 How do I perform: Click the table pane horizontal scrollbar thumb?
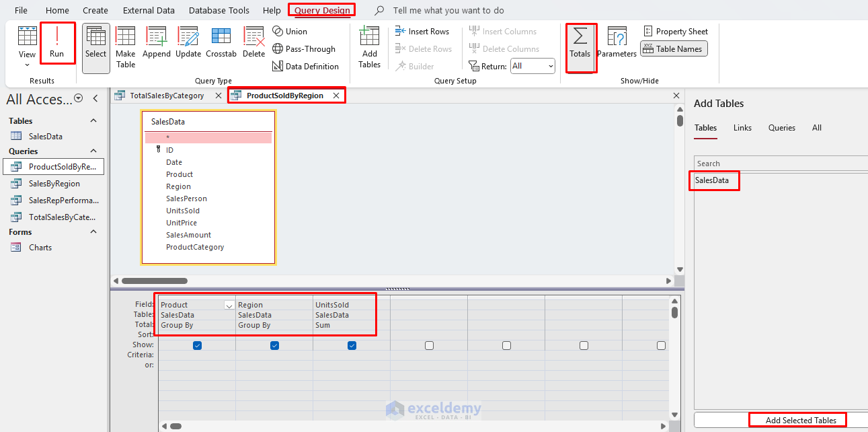click(155, 281)
